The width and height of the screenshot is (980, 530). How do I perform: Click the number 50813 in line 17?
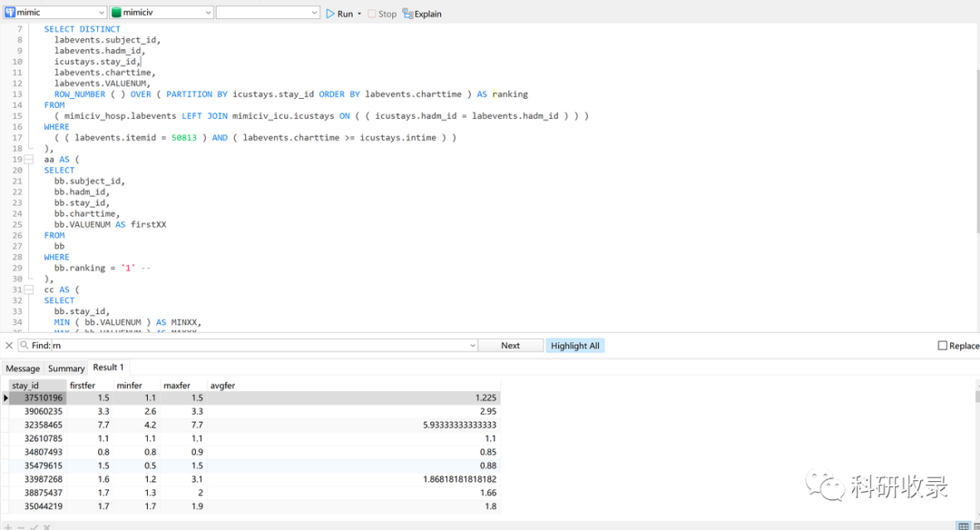pyautogui.click(x=183, y=138)
